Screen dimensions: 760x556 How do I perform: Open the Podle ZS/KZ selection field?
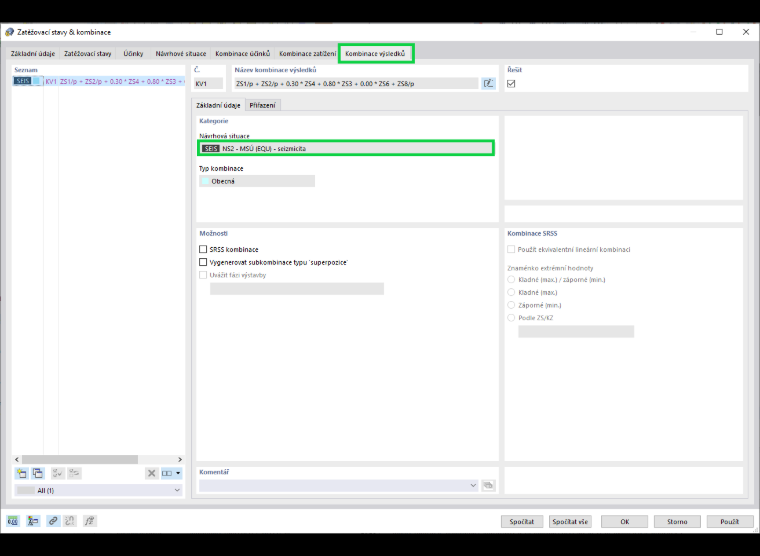coord(576,332)
